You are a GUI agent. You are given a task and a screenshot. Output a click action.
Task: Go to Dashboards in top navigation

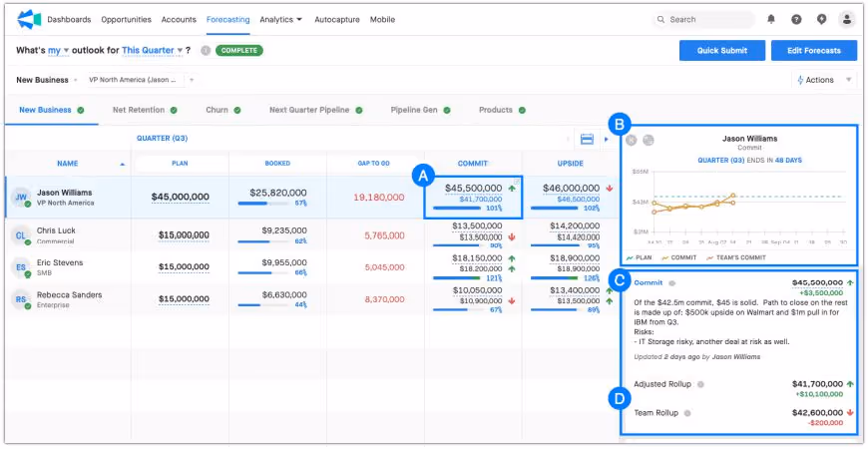(x=69, y=19)
